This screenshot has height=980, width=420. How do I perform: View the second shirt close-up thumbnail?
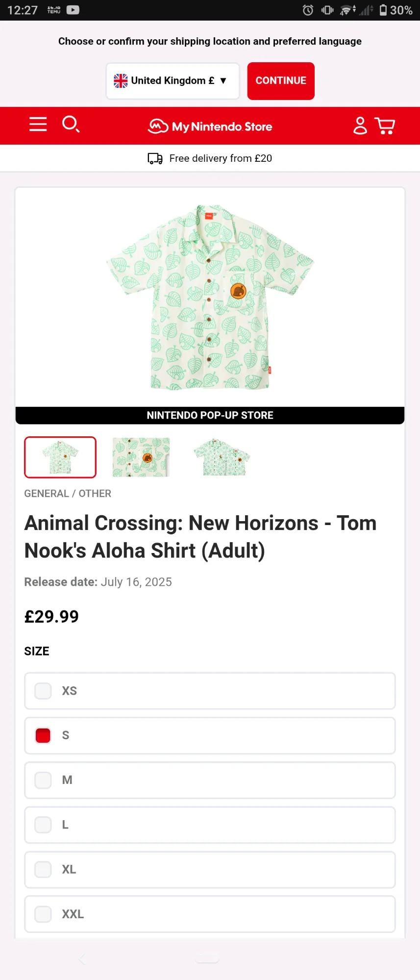click(141, 457)
